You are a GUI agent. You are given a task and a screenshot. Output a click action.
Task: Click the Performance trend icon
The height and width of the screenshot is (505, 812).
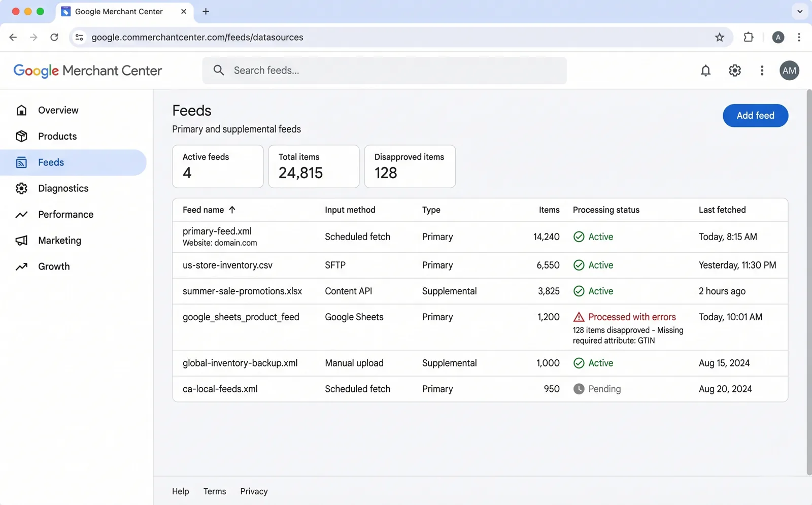pyautogui.click(x=21, y=215)
